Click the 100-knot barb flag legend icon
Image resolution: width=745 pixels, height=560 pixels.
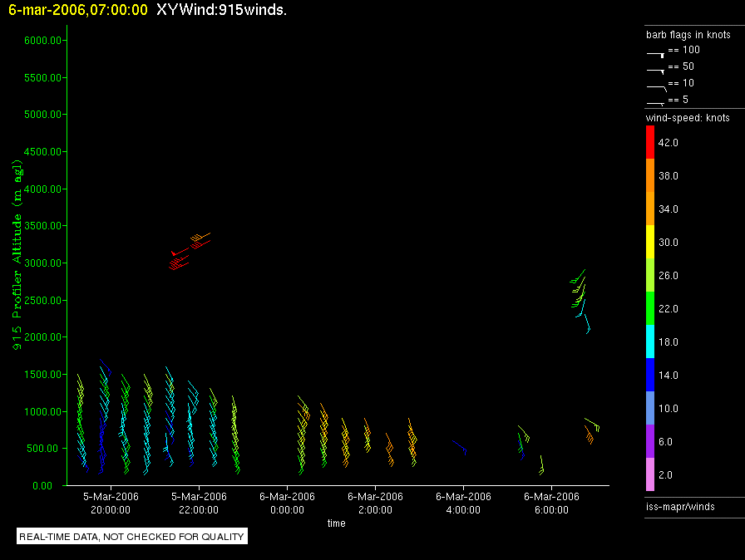point(656,53)
